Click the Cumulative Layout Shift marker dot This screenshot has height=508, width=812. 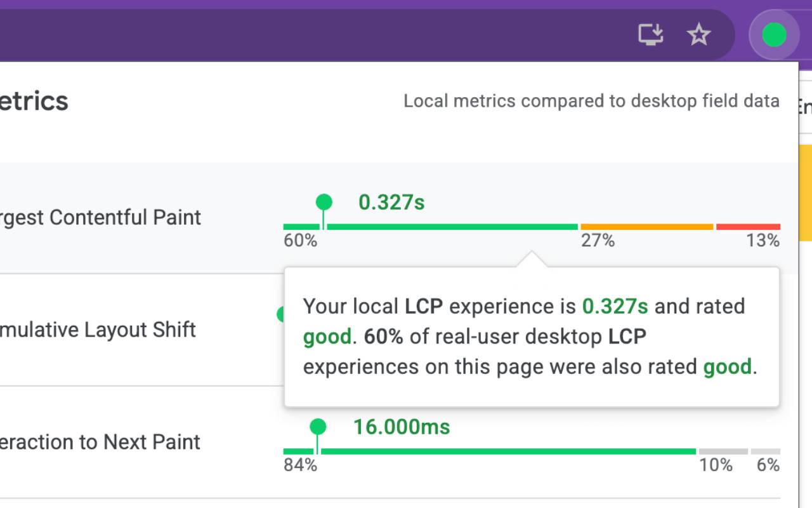(281, 314)
